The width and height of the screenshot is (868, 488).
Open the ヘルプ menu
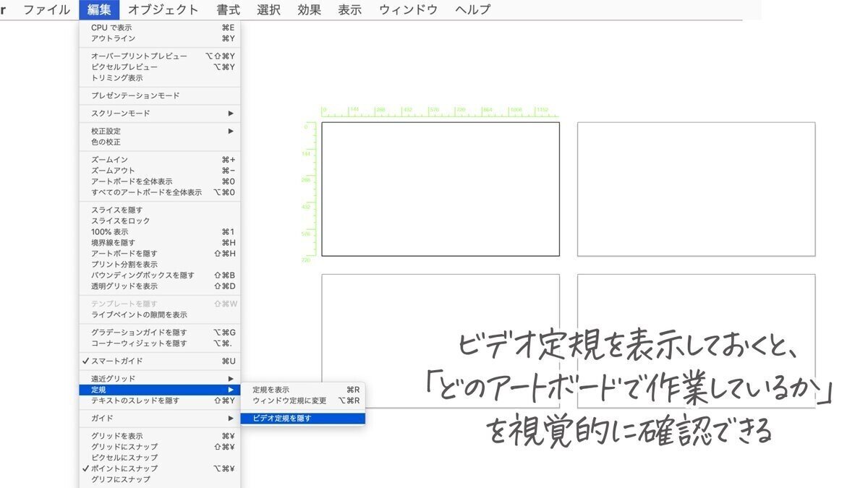(470, 9)
